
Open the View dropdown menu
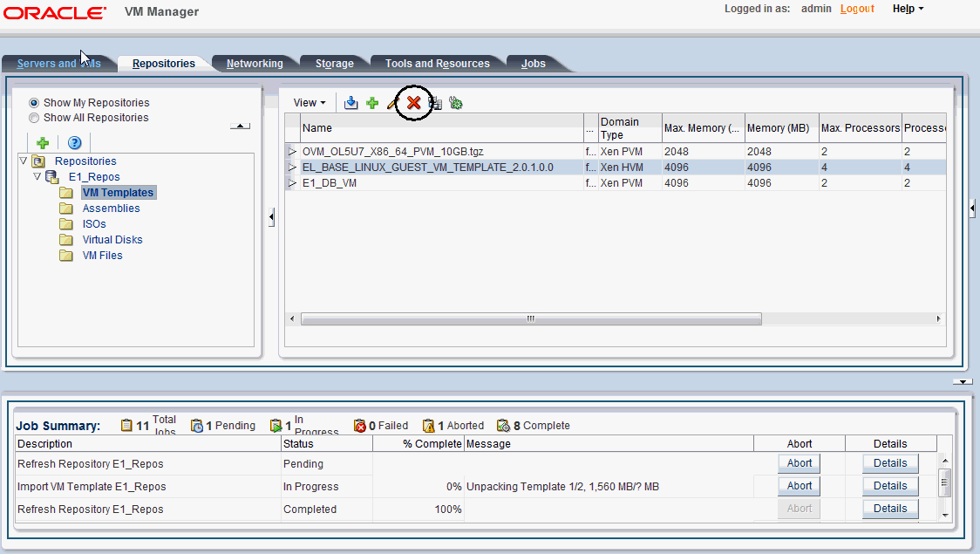[310, 103]
